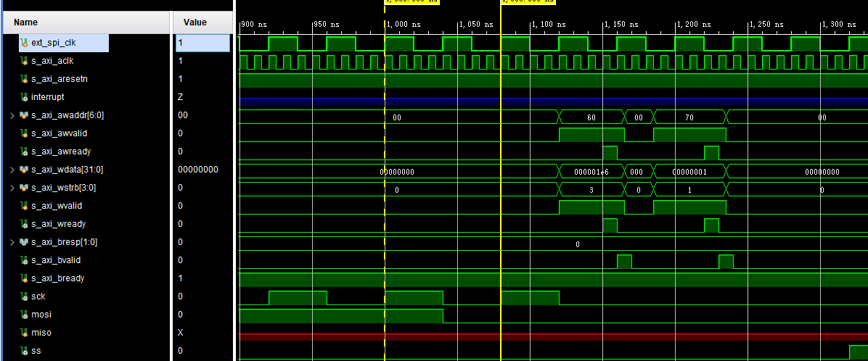Click the s_axi_bvalid signal icon
The image size is (868, 361).
pos(24,260)
